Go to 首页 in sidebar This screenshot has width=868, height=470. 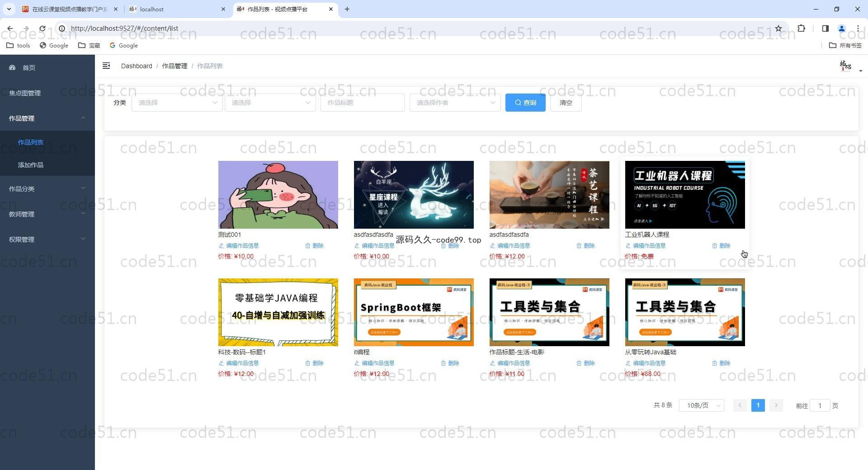47,68
